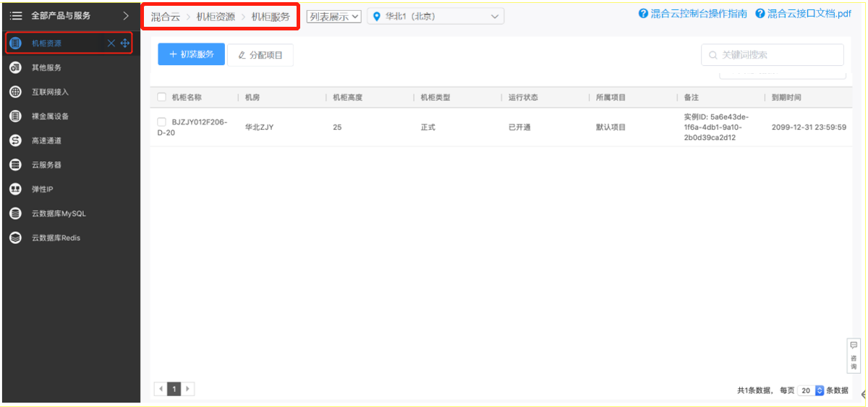
Task: Tick checkbox for BJZJY012F206-D-20 row
Action: (x=162, y=122)
